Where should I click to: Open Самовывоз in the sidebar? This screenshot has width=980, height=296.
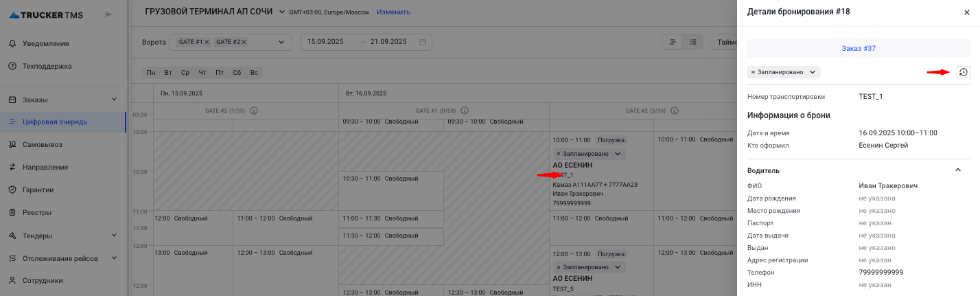[47, 145]
